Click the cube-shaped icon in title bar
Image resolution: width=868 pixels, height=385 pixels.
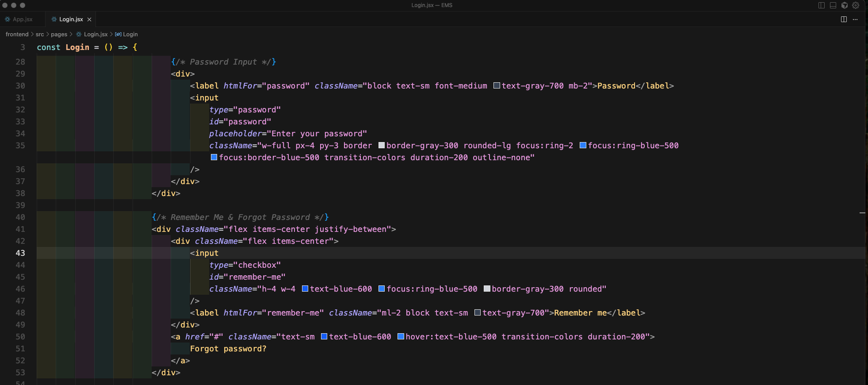coord(845,5)
